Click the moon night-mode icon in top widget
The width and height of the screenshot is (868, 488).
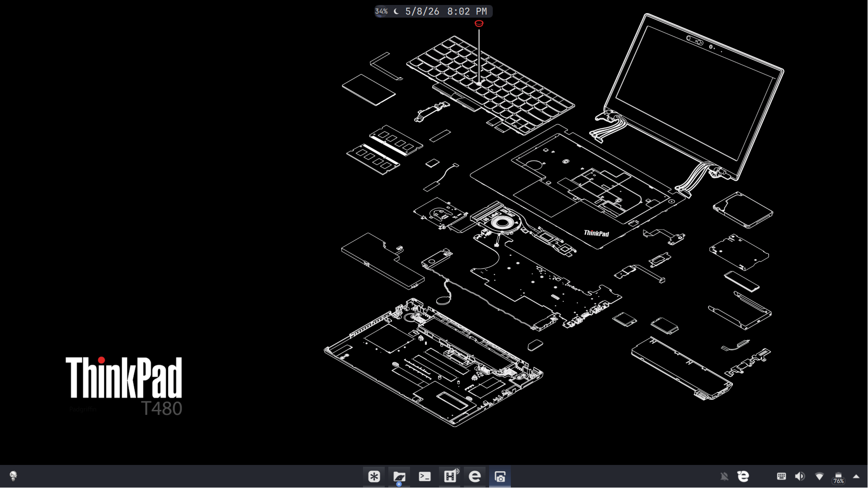pyautogui.click(x=396, y=11)
